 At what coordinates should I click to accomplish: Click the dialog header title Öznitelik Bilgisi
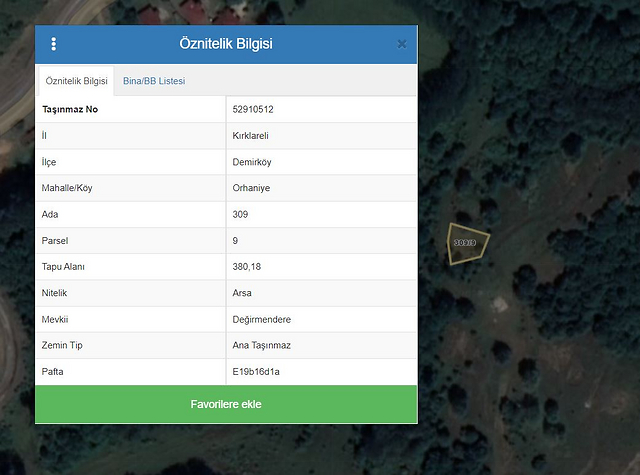[x=226, y=44]
